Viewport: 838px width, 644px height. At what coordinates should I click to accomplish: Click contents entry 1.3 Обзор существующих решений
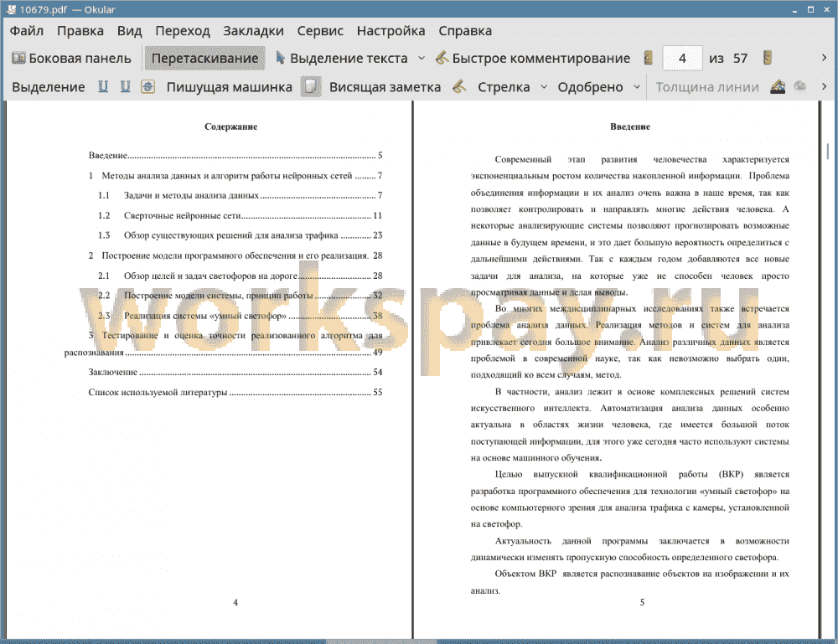(x=240, y=235)
